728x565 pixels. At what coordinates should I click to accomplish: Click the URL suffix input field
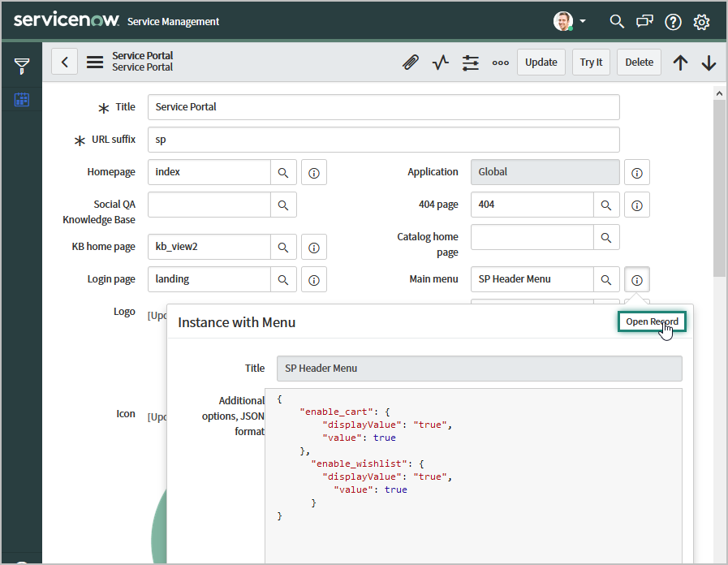tap(383, 140)
